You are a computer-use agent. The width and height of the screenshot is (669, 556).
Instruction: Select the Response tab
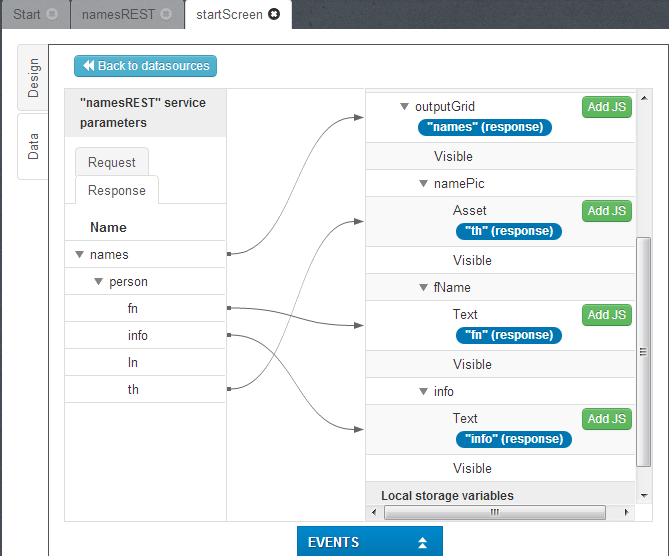[117, 190]
